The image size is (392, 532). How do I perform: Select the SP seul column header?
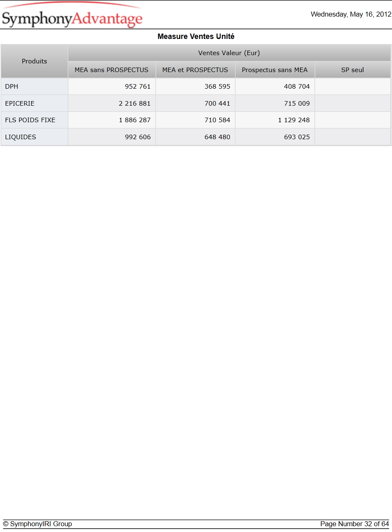[x=353, y=70]
